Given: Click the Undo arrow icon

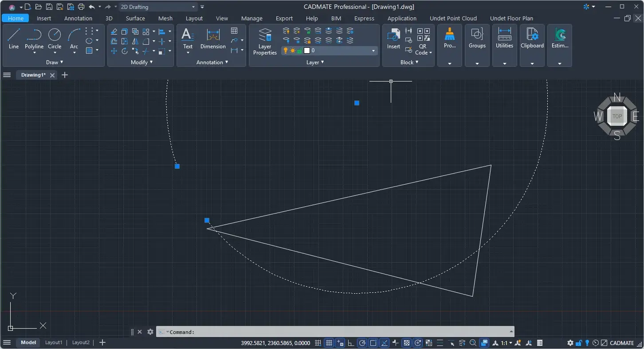Looking at the screenshot, I should click(x=92, y=7).
